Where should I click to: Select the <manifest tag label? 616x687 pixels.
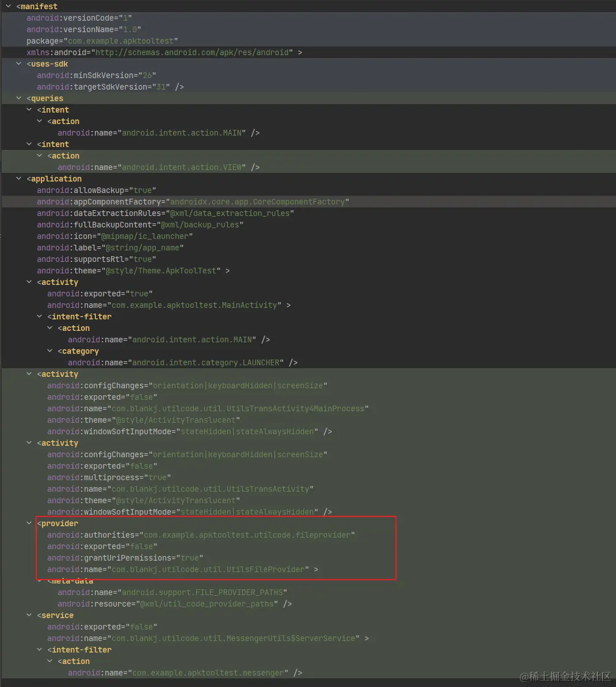(37, 6)
